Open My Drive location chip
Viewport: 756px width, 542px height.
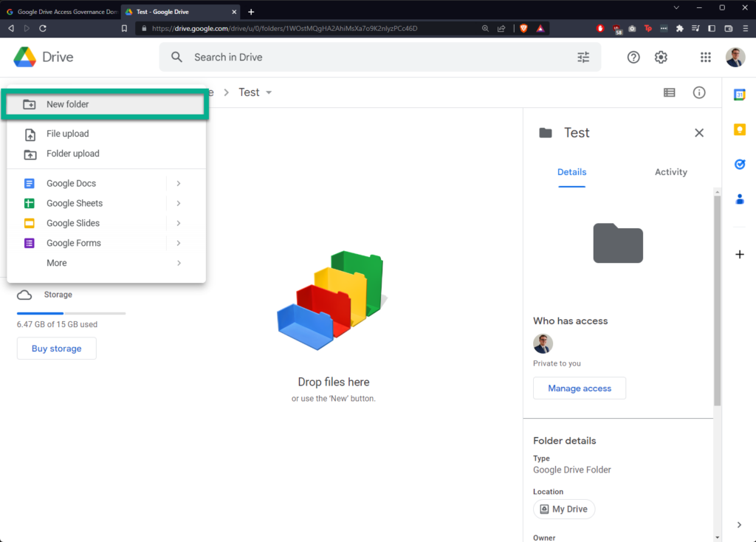pyautogui.click(x=564, y=510)
